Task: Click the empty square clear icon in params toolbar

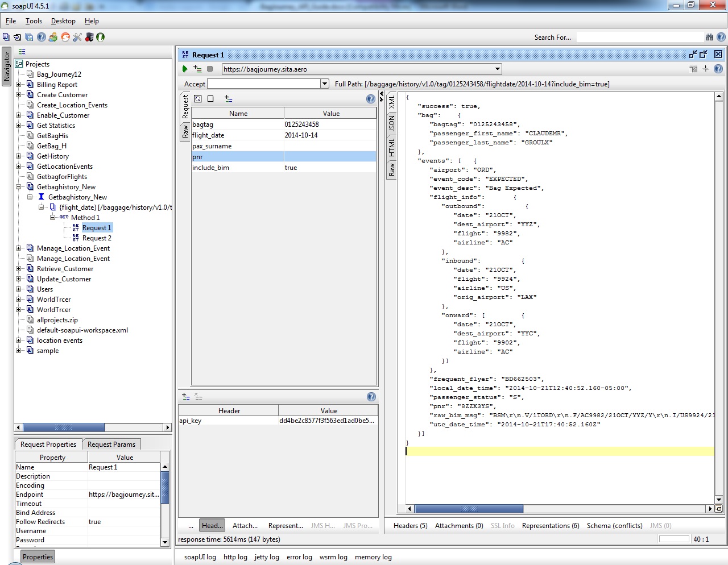Action: pos(210,98)
